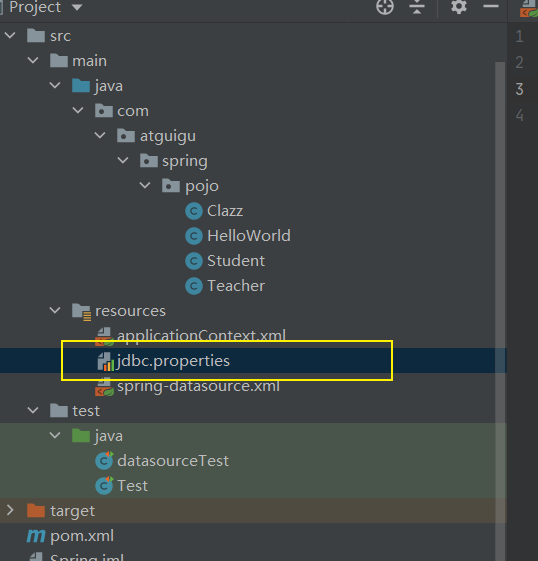Select the atguigu package label
The image size is (538, 561).
tap(168, 137)
